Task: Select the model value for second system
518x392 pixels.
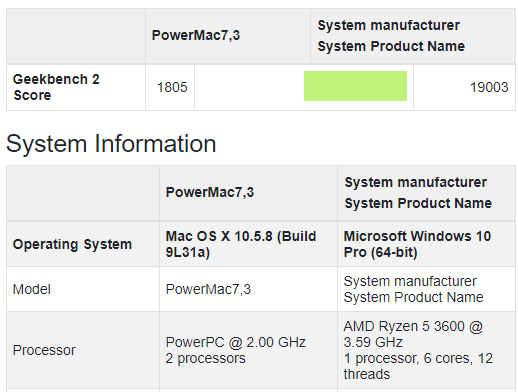Action: coord(413,289)
